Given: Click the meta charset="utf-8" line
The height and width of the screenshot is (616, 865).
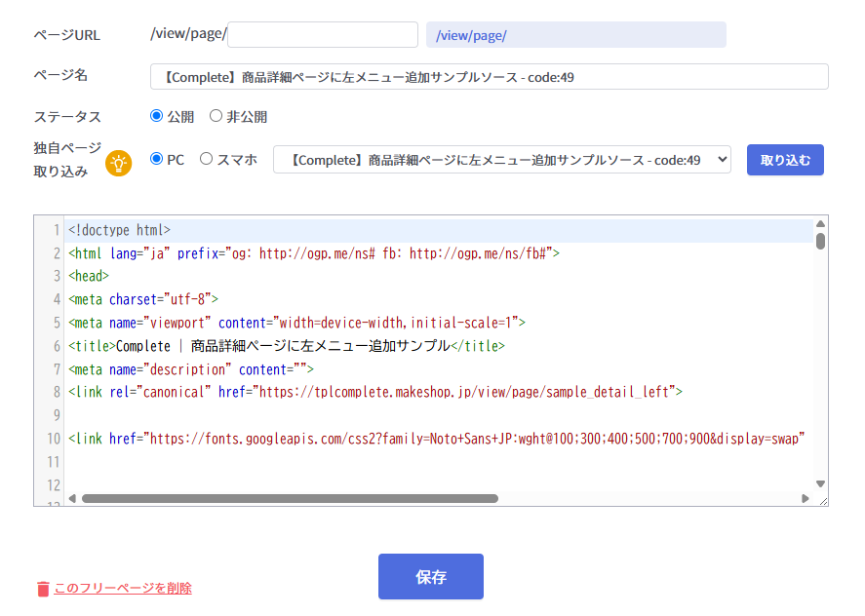Looking at the screenshot, I should (143, 299).
